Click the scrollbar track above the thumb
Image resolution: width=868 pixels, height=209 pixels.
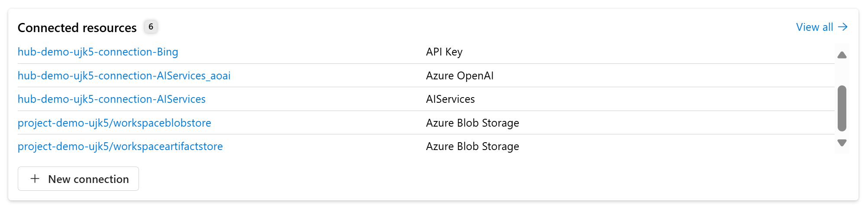click(x=842, y=73)
